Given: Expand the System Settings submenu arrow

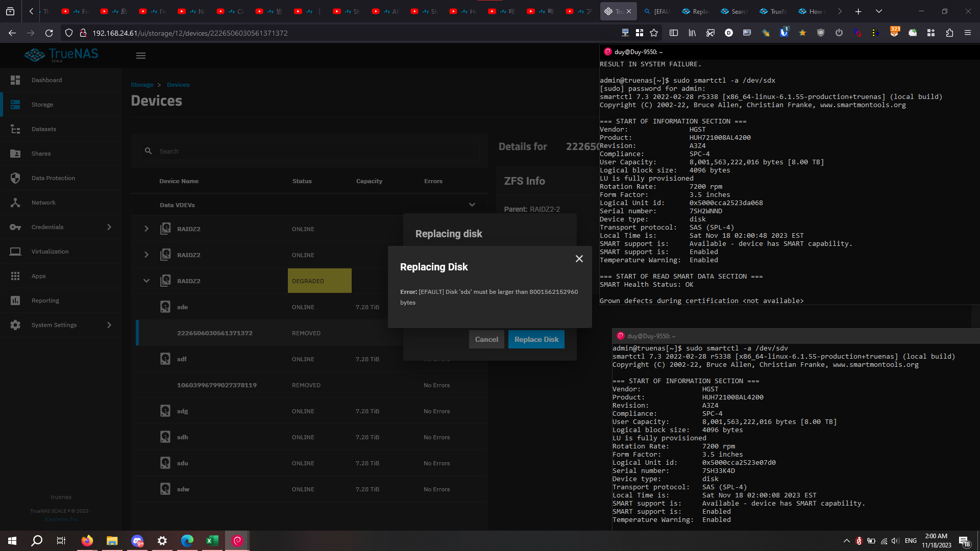Looking at the screenshot, I should (x=109, y=325).
